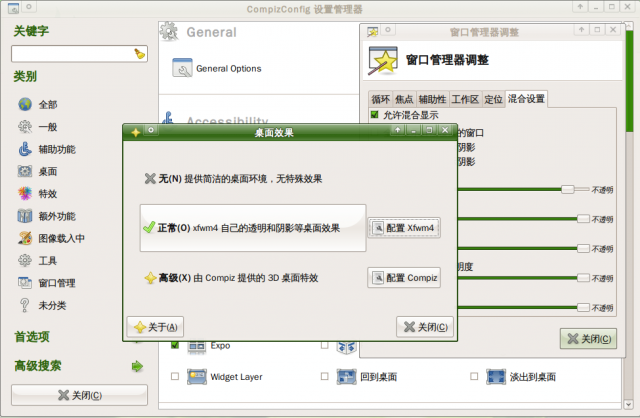Open the 窗口管理 category icon
The width and height of the screenshot is (640, 418).
pyautogui.click(x=25, y=282)
